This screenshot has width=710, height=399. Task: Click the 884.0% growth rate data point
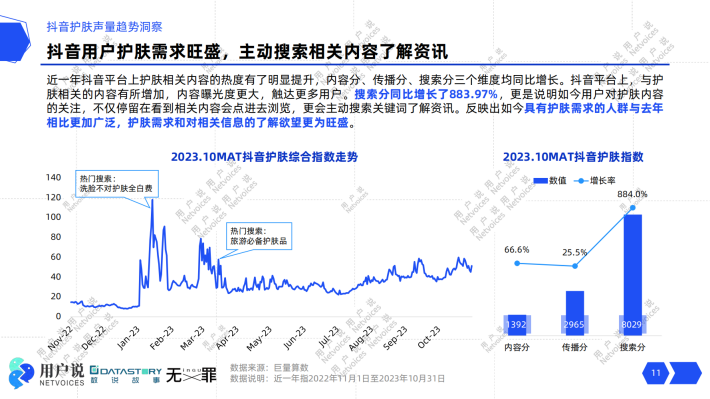[x=633, y=208]
